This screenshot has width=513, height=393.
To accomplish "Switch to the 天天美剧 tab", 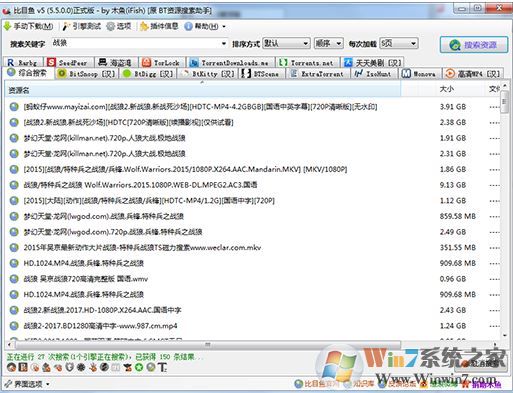I will pyautogui.click(x=373, y=62).
